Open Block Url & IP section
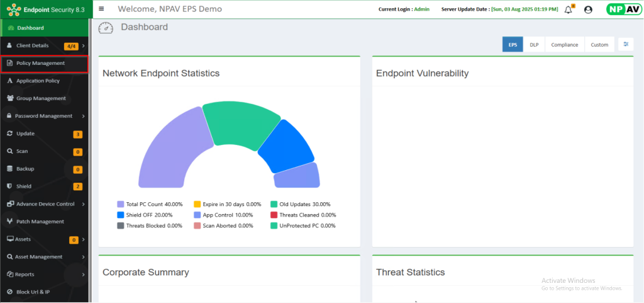Viewport: 644px width, 303px height. click(33, 292)
